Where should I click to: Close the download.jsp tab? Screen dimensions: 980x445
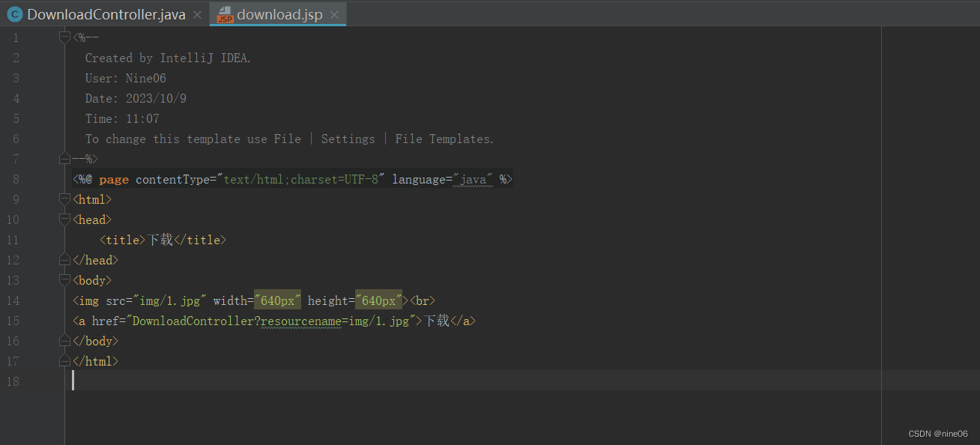pos(334,13)
